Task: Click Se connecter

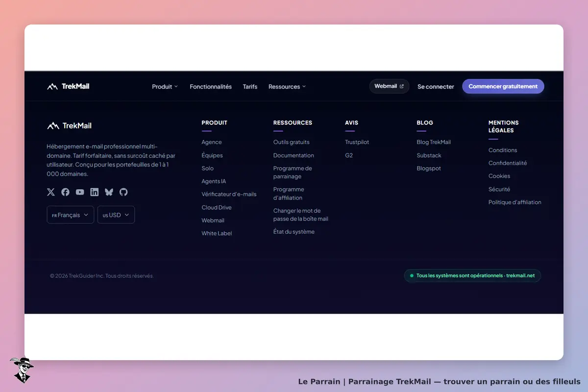Action: click(436, 87)
